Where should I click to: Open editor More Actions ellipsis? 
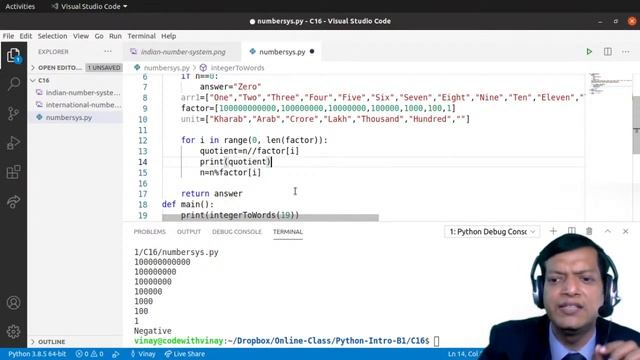coord(626,51)
